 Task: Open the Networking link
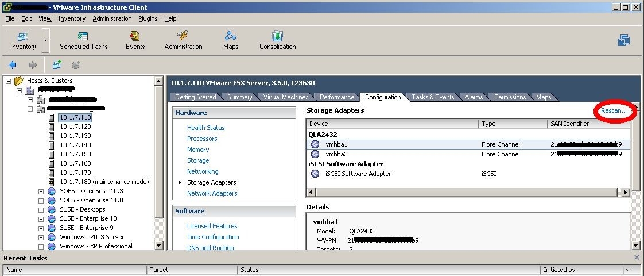tap(203, 171)
